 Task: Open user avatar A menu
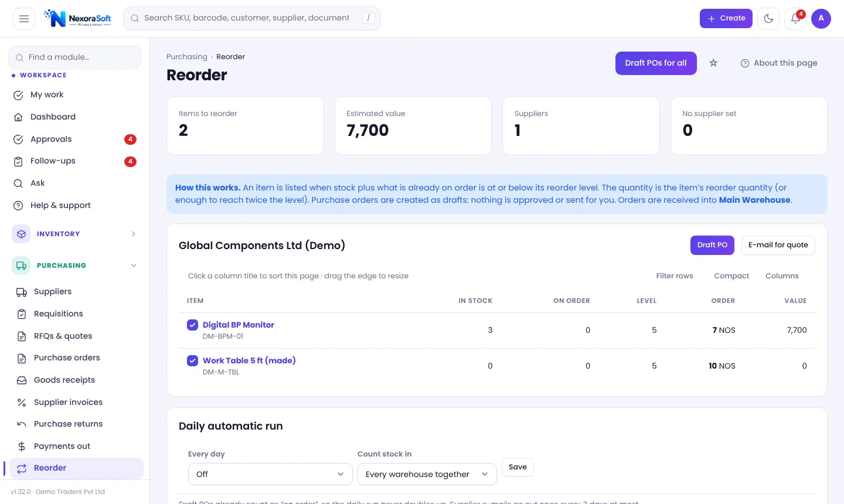click(821, 18)
